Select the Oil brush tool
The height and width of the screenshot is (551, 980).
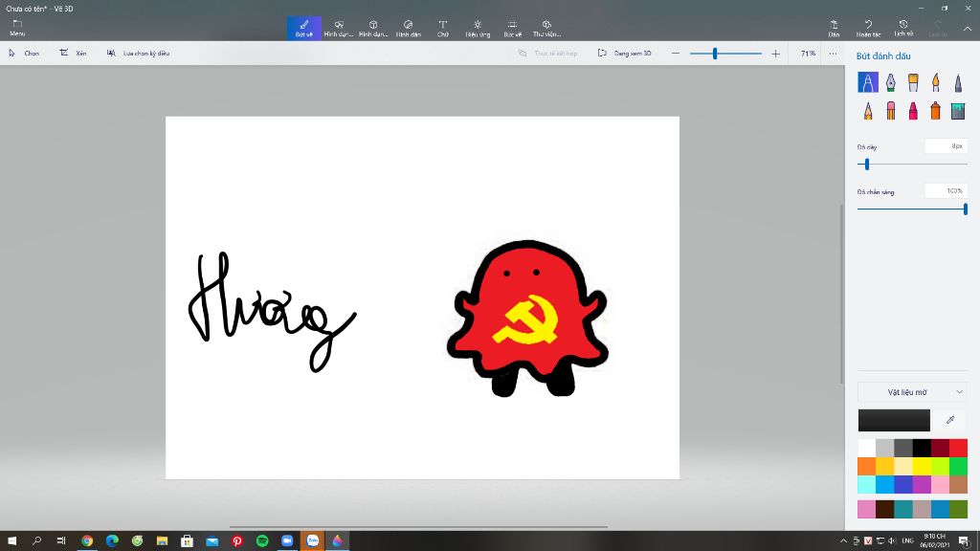tap(913, 82)
